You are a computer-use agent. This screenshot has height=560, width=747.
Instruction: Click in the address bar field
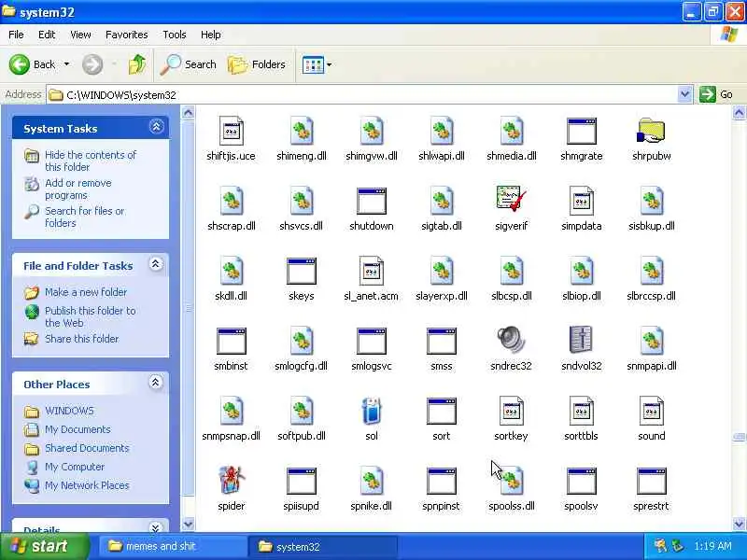[x=362, y=94]
